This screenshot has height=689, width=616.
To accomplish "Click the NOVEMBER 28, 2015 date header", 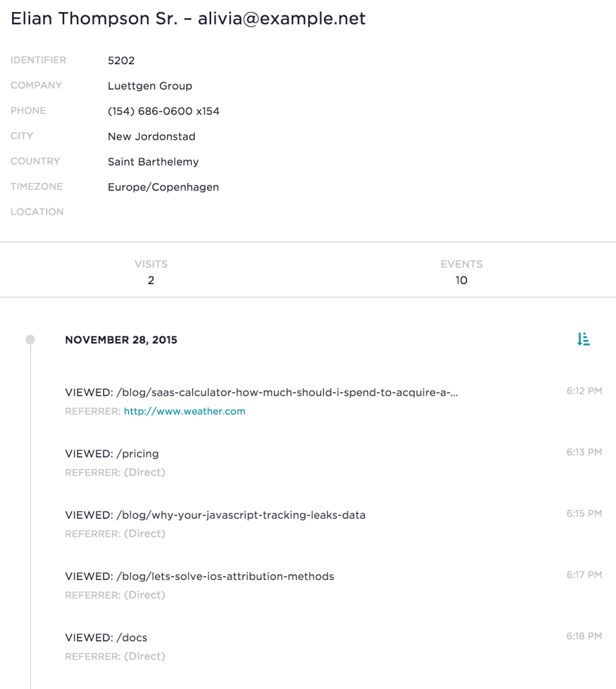I will pos(121,339).
